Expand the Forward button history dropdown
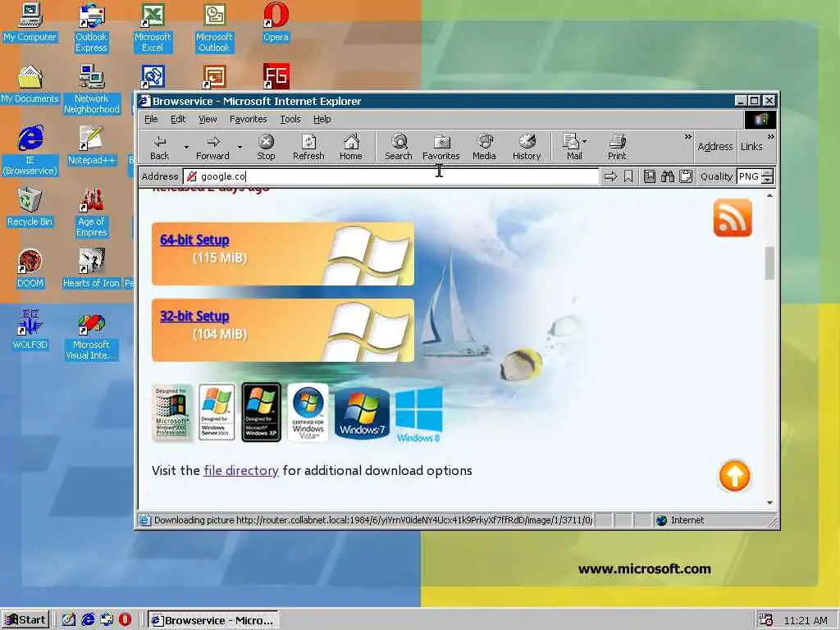Image resolution: width=840 pixels, height=630 pixels. 240,147
